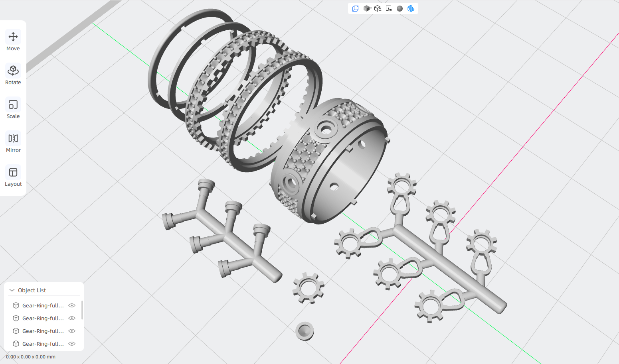Select the large studded ring band model
The image size is (619, 364).
[x=329, y=161]
